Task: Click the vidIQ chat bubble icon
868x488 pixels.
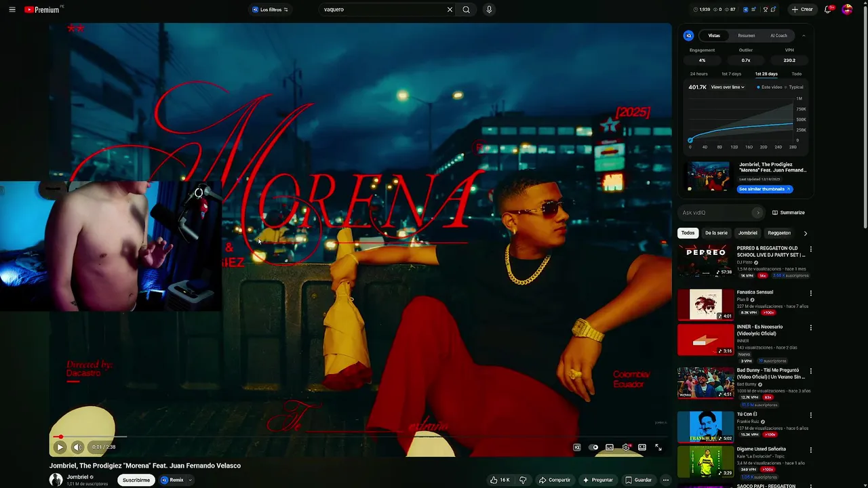Action: (x=773, y=9)
